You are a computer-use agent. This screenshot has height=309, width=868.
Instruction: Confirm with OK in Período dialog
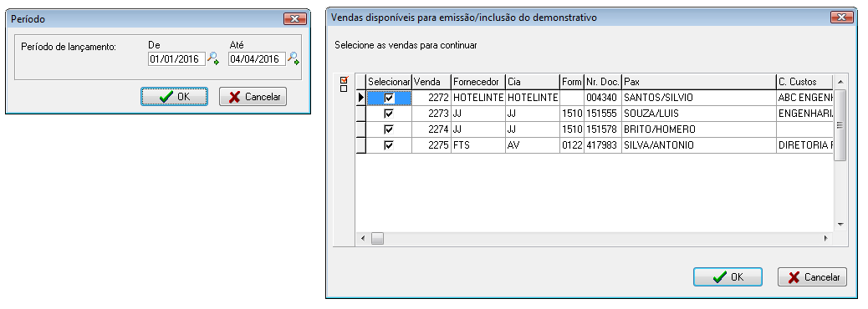coord(175,97)
